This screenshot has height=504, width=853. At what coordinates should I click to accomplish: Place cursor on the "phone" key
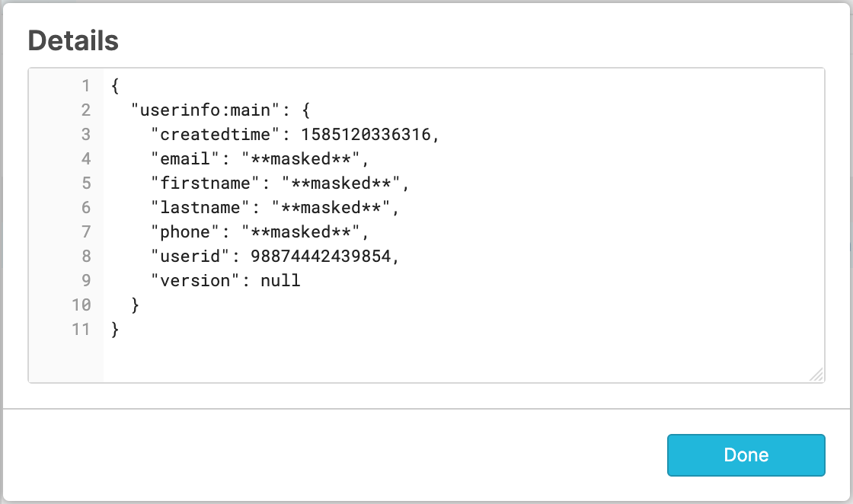[x=185, y=232]
